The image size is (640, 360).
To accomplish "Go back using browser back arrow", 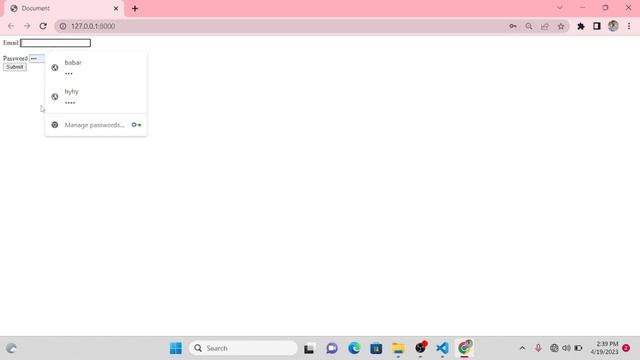I will point(11,26).
